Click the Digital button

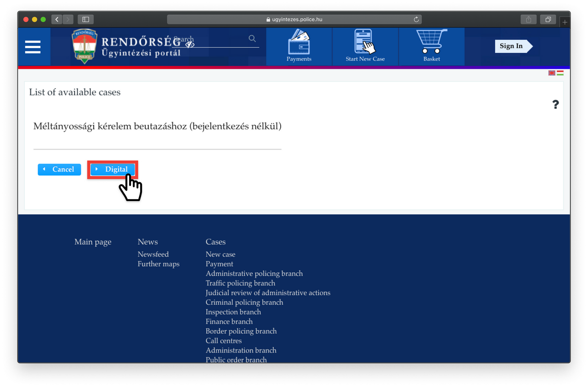pyautogui.click(x=113, y=169)
